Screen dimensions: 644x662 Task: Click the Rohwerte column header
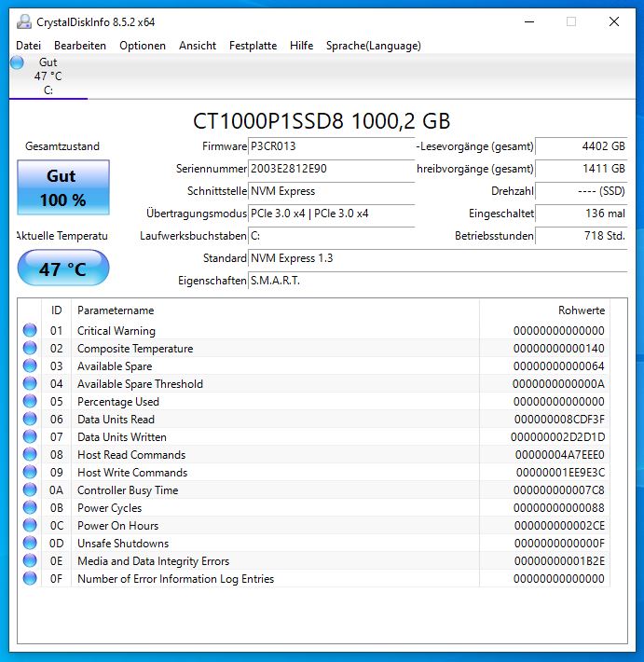coord(545,310)
